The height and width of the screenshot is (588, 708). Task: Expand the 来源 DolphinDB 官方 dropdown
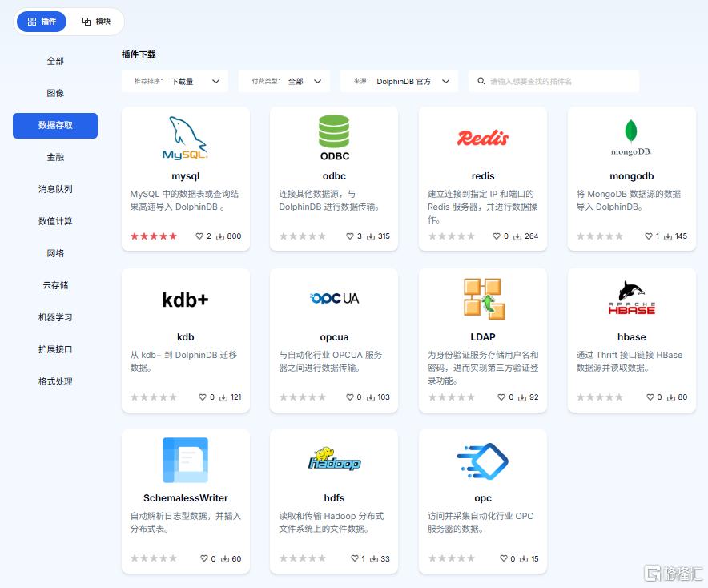tap(399, 81)
